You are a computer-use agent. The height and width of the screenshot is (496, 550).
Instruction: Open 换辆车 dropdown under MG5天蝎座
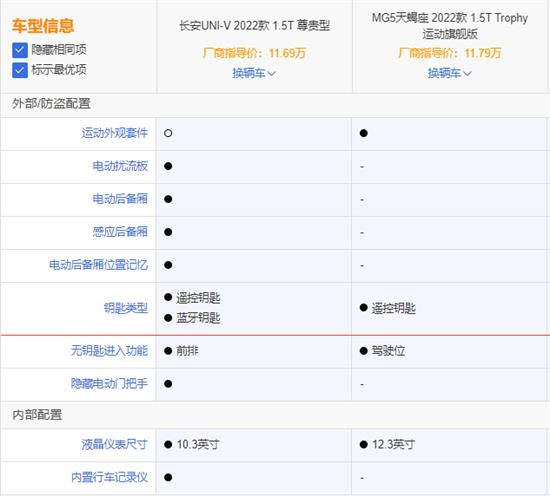449,73
